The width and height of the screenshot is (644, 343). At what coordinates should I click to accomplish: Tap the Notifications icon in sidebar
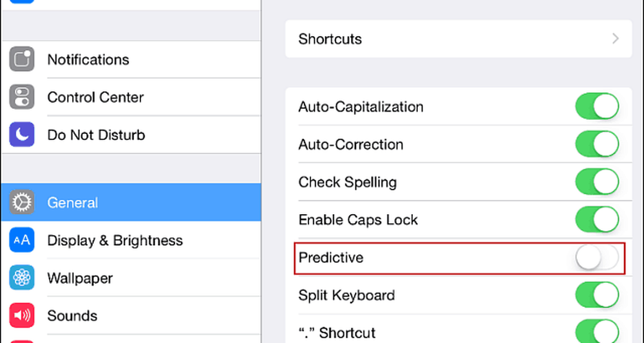(21, 59)
